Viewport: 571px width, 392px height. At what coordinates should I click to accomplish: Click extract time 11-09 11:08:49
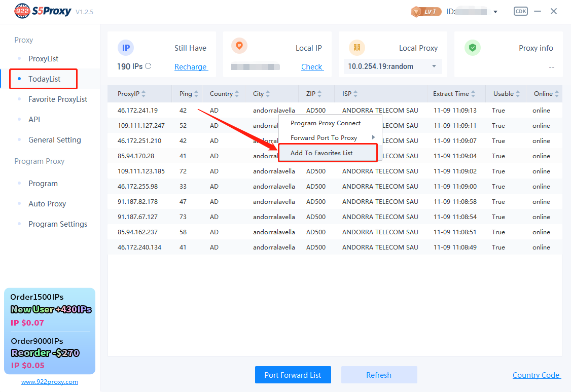pos(455,247)
